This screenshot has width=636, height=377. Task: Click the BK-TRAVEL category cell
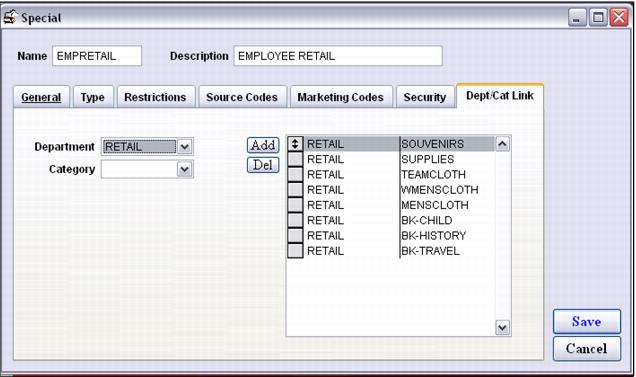[447, 251]
